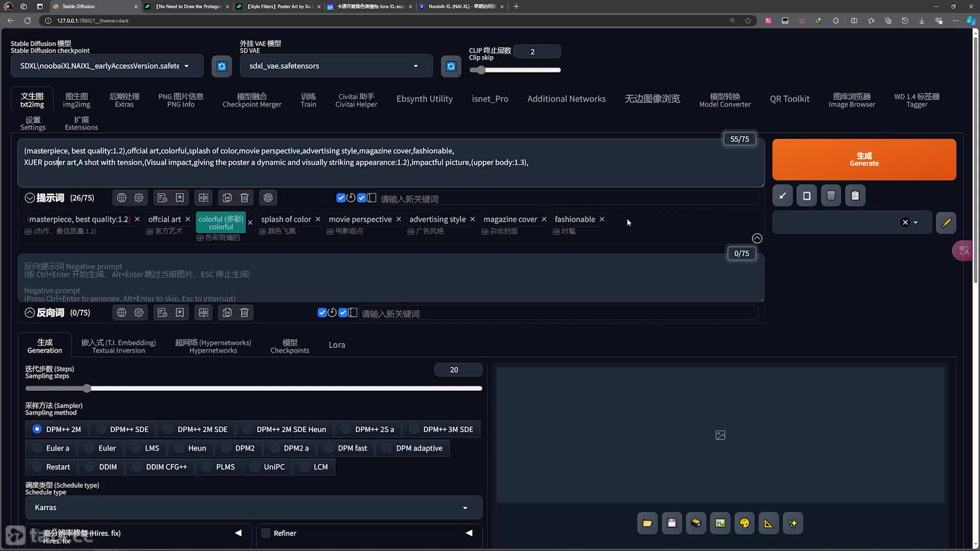Adjust the Sampling steps slider
The height and width of the screenshot is (551, 980).
pyautogui.click(x=254, y=388)
